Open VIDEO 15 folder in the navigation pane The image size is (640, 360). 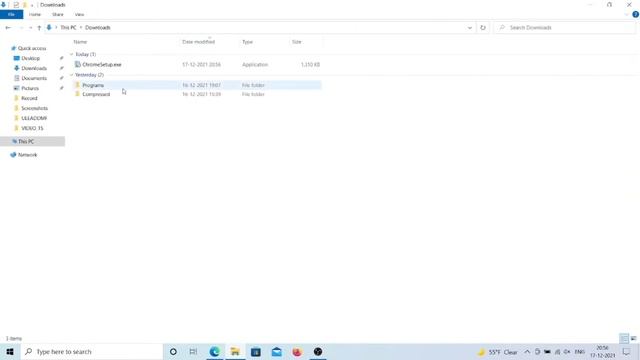(32, 128)
